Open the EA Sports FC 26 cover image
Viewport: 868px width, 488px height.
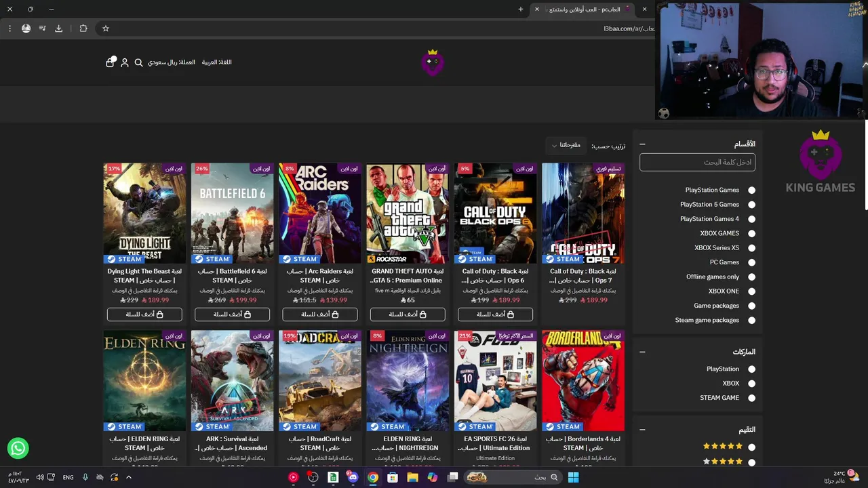click(x=495, y=380)
